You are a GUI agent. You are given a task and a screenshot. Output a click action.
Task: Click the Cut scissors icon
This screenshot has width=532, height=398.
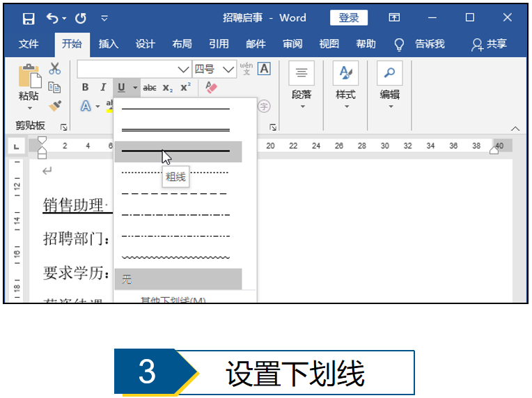(x=54, y=68)
